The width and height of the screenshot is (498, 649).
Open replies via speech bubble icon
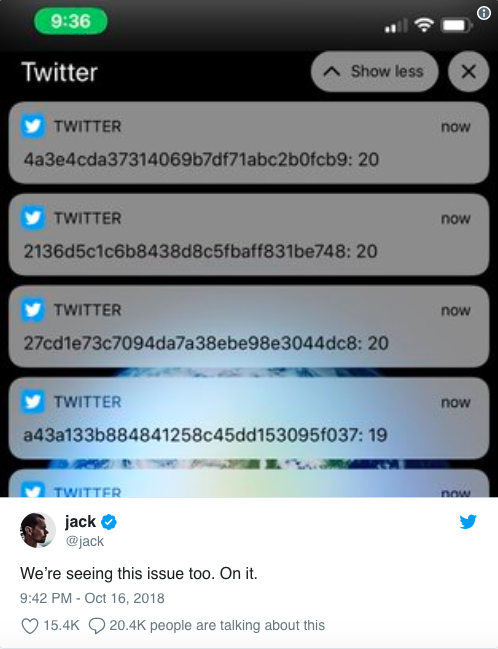point(97,626)
